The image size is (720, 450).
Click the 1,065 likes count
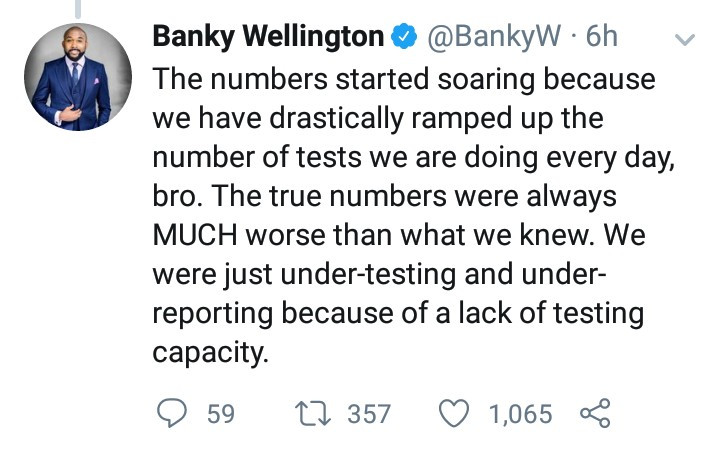[520, 413]
